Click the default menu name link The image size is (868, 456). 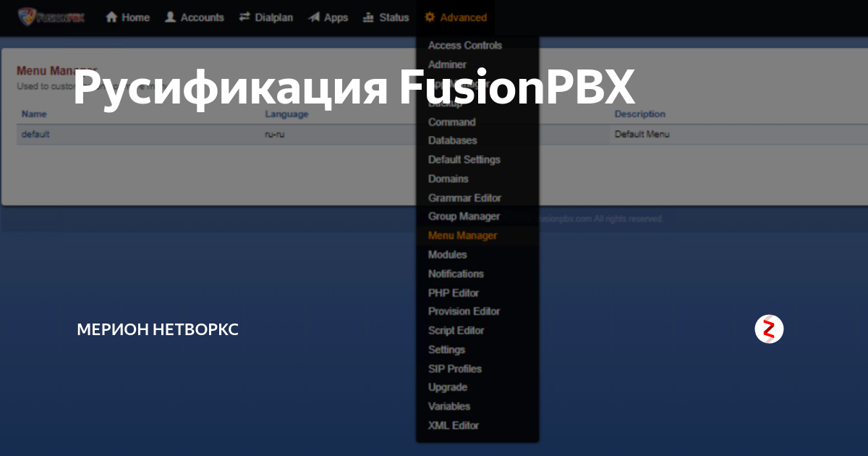click(x=35, y=134)
